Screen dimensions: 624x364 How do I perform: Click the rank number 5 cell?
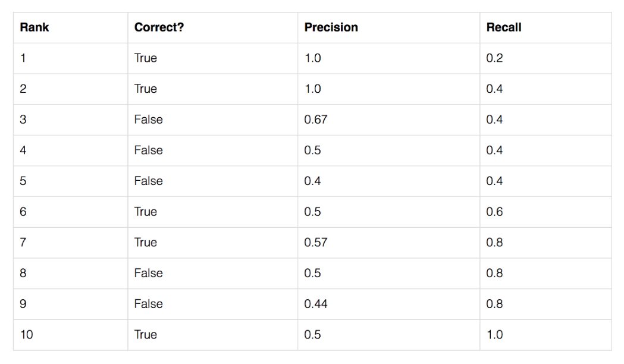click(23, 181)
